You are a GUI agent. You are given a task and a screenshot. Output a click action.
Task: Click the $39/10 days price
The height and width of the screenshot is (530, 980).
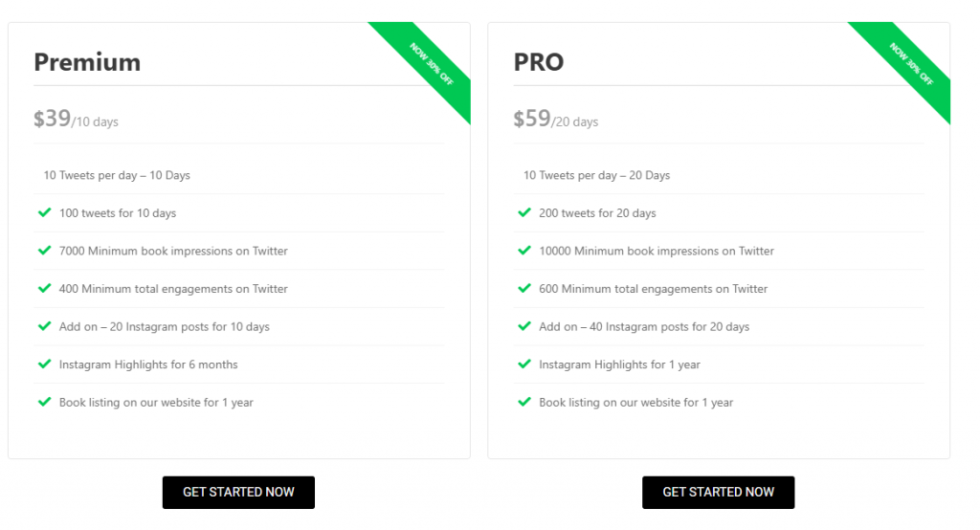[x=76, y=119]
